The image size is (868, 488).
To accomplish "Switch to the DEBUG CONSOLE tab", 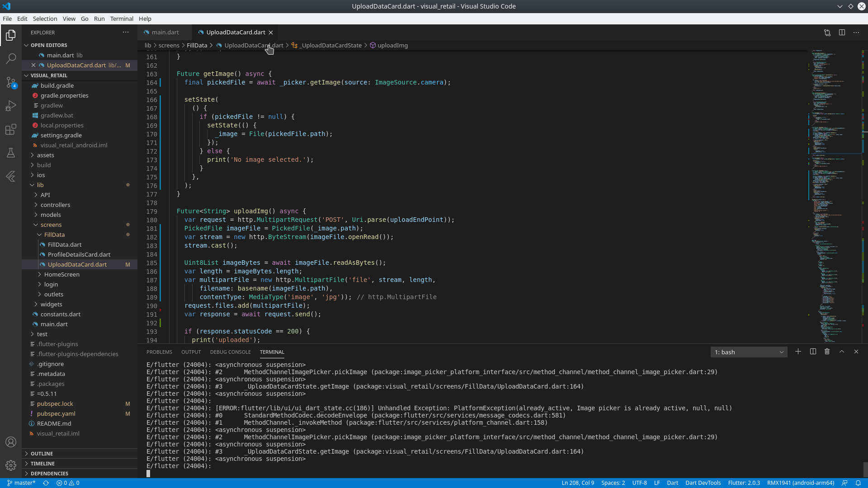I will pos(231,352).
